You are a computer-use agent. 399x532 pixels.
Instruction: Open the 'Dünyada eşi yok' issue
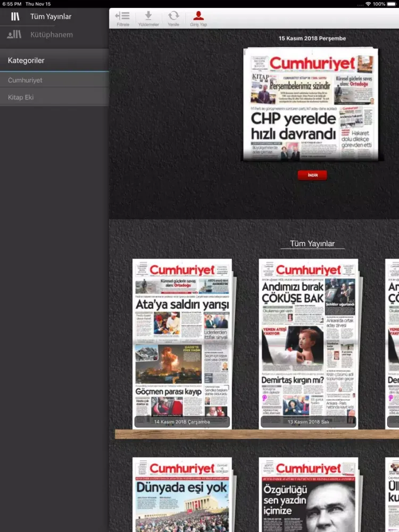pos(182,494)
